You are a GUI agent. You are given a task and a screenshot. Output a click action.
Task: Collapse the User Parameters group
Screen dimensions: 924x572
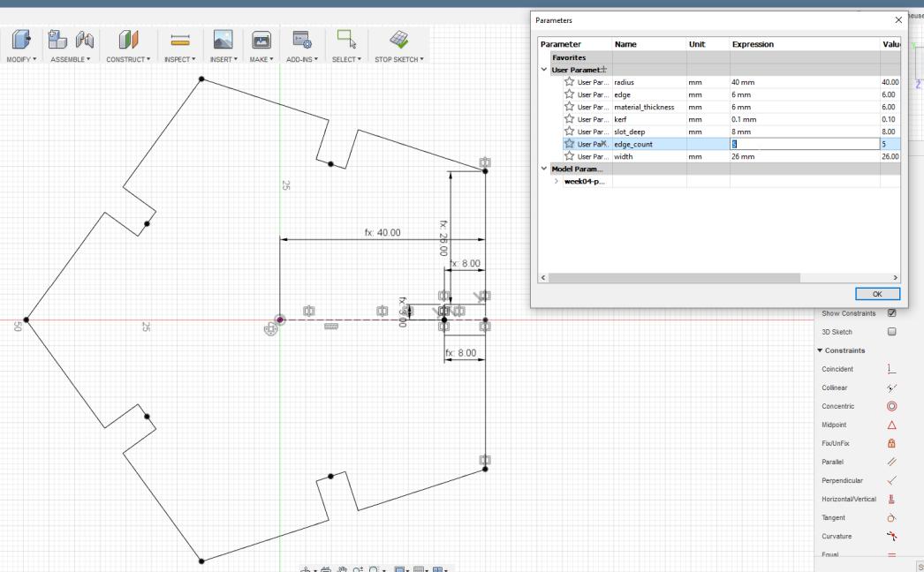click(x=544, y=70)
